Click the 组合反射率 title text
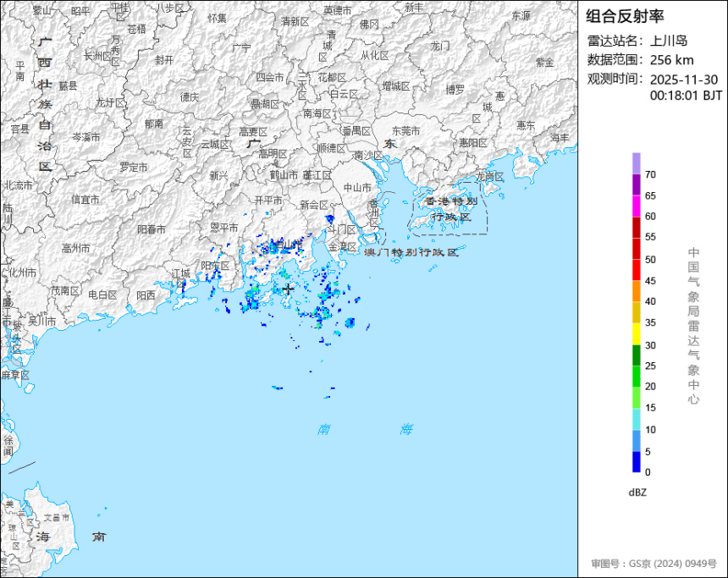 coord(625,16)
